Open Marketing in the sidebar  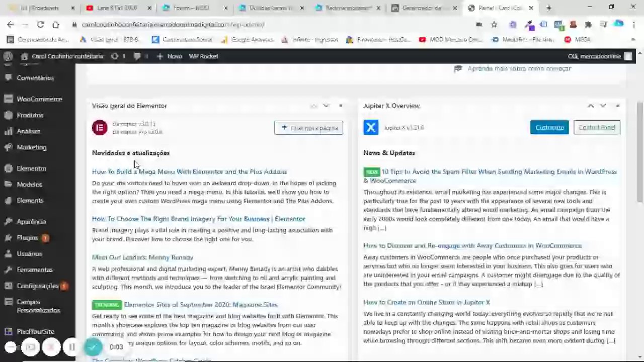point(31,147)
